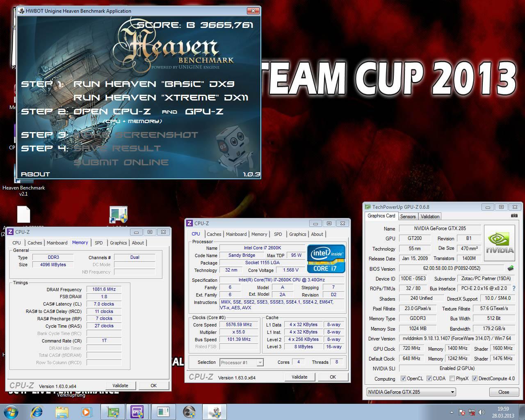Select the shielded shortcut desktop icon
Image resolution: width=525 pixels, height=420 pixels.
point(119,215)
